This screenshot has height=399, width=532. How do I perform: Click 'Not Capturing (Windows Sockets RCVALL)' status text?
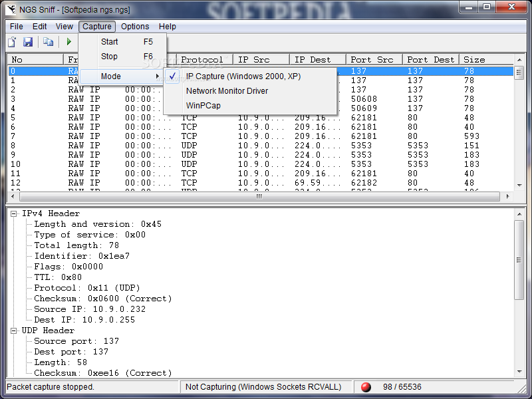(x=263, y=387)
